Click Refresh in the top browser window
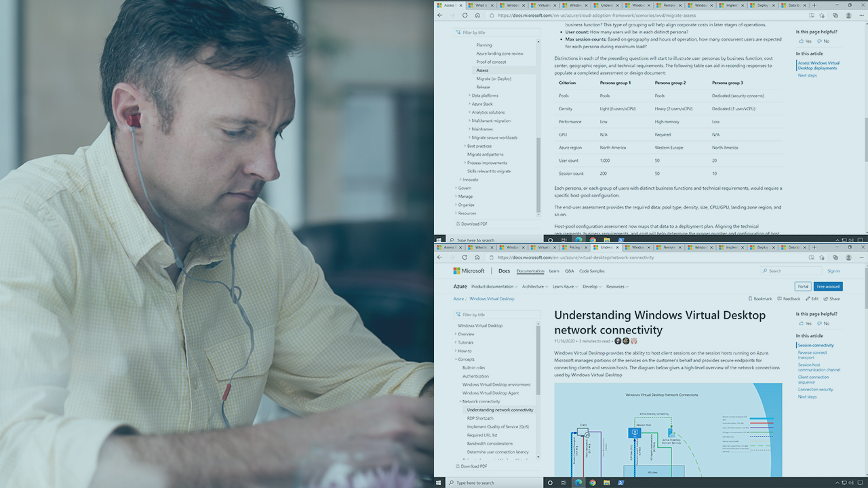This screenshot has height=488, width=868. pos(465,15)
